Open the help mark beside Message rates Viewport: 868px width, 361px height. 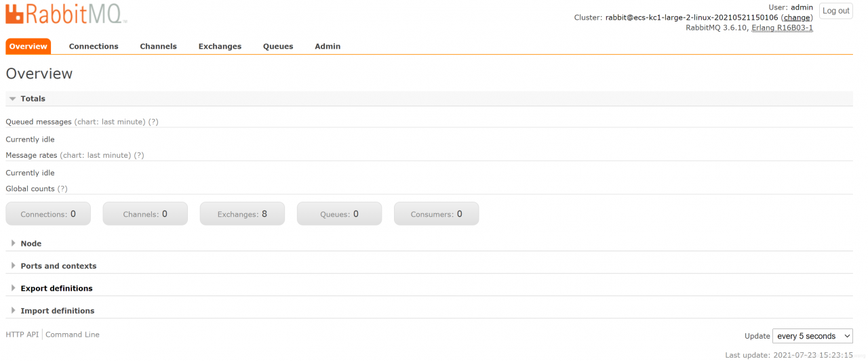[139, 155]
